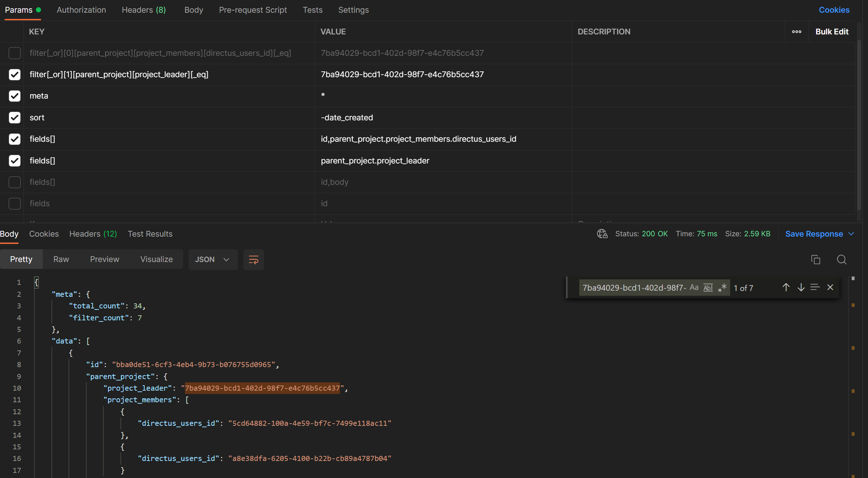The height and width of the screenshot is (478, 868).
Task: Uncheck the meta parameter checkbox
Action: 15,96
